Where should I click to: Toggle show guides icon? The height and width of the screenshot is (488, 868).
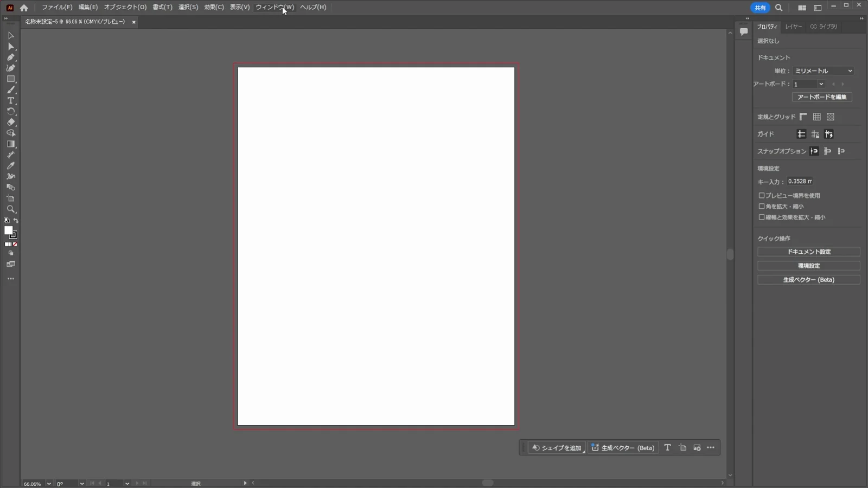[801, 134]
